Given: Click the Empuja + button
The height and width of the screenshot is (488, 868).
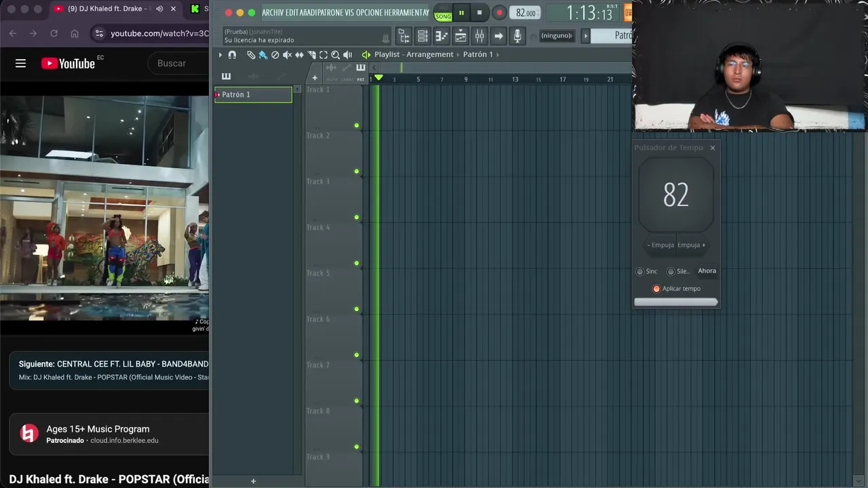Looking at the screenshot, I should (692, 245).
